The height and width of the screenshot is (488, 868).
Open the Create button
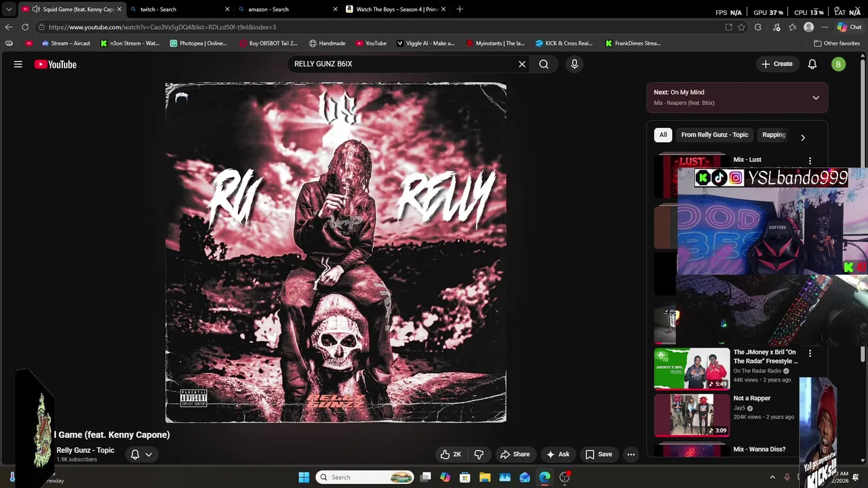(776, 64)
